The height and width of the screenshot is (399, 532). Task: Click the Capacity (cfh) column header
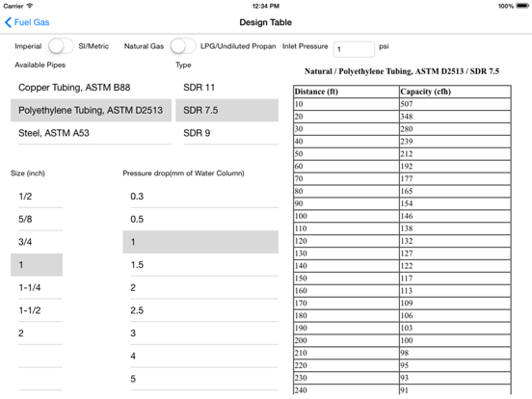(455, 92)
